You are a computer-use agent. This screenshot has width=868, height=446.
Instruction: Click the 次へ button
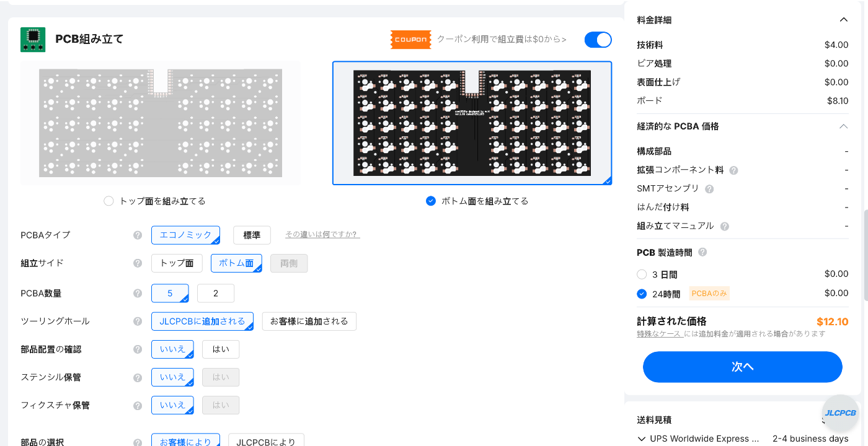(x=742, y=367)
